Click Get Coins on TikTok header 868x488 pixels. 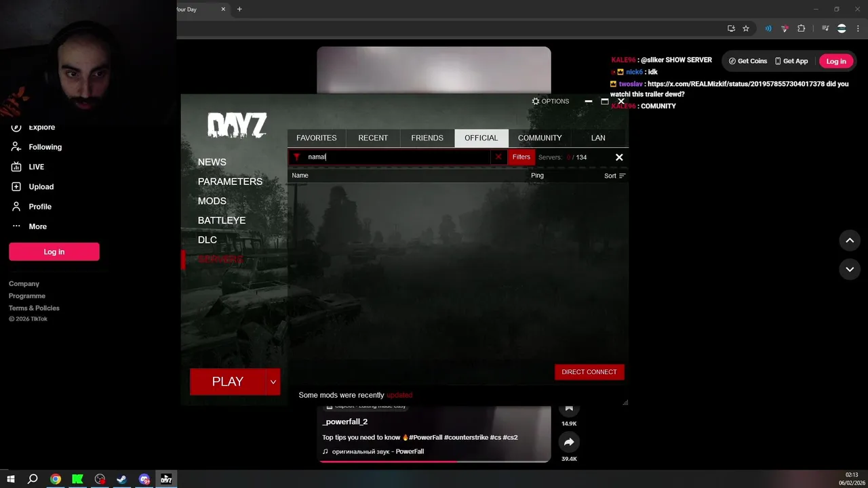(x=748, y=61)
